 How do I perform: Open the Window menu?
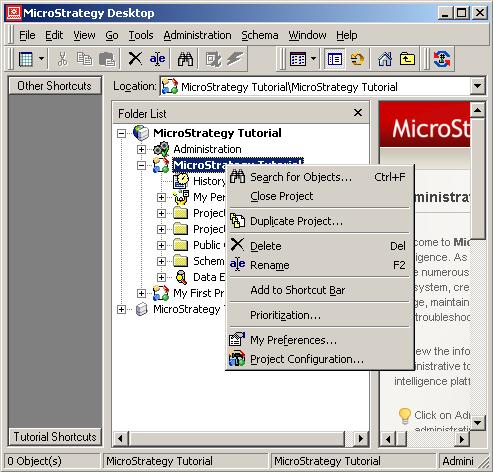click(x=307, y=35)
